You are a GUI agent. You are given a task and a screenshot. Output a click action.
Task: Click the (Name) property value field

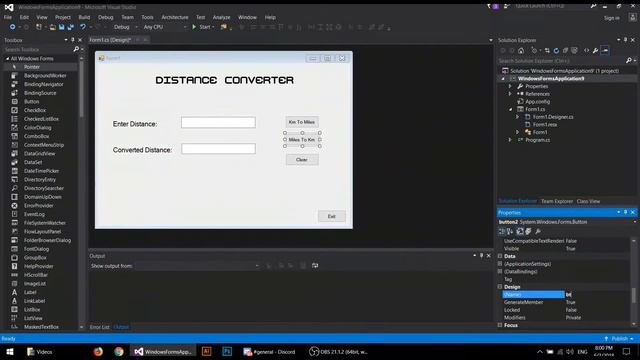coord(597,295)
